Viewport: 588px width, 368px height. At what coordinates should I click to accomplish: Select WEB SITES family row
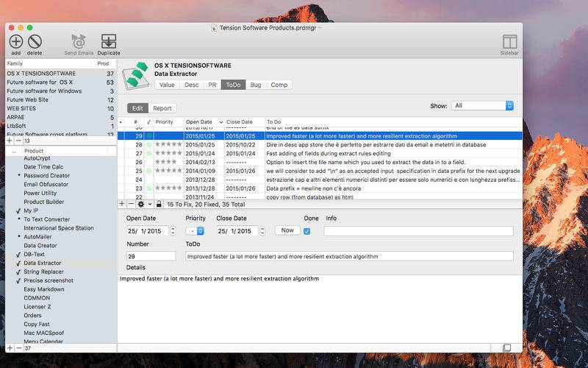[x=60, y=108]
